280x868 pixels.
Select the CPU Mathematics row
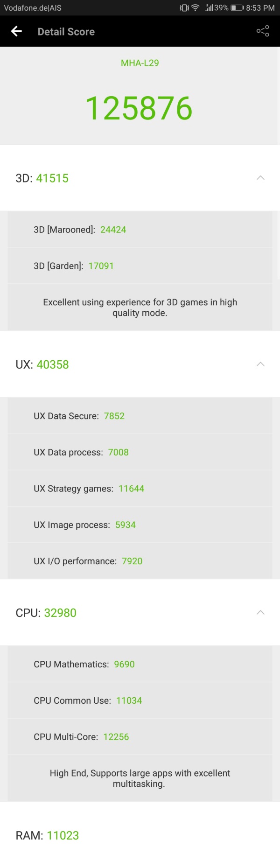[x=140, y=664]
